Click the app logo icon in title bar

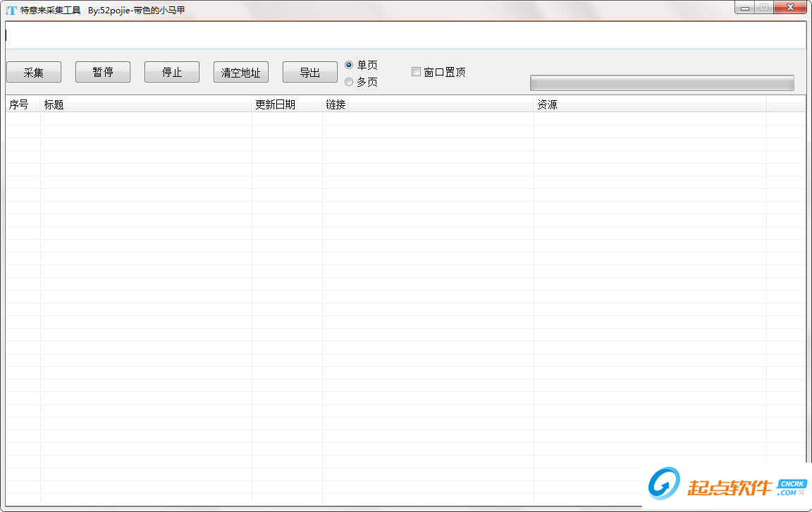click(10, 7)
